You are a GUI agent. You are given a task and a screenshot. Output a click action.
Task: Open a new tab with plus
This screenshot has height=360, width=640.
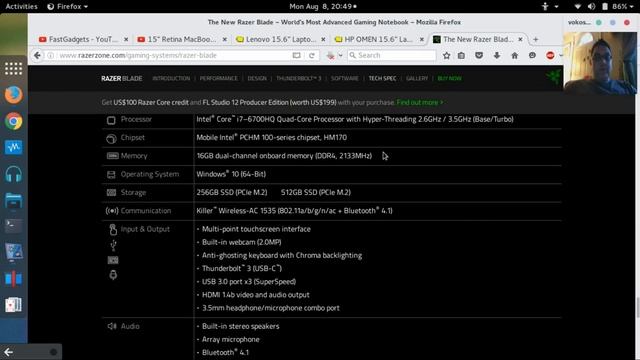[x=536, y=39]
